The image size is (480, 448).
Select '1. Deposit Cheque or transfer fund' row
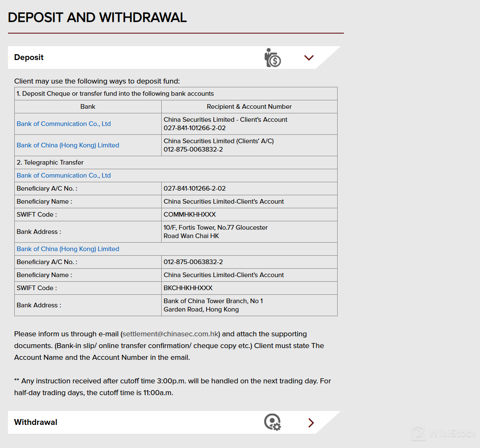[176, 94]
